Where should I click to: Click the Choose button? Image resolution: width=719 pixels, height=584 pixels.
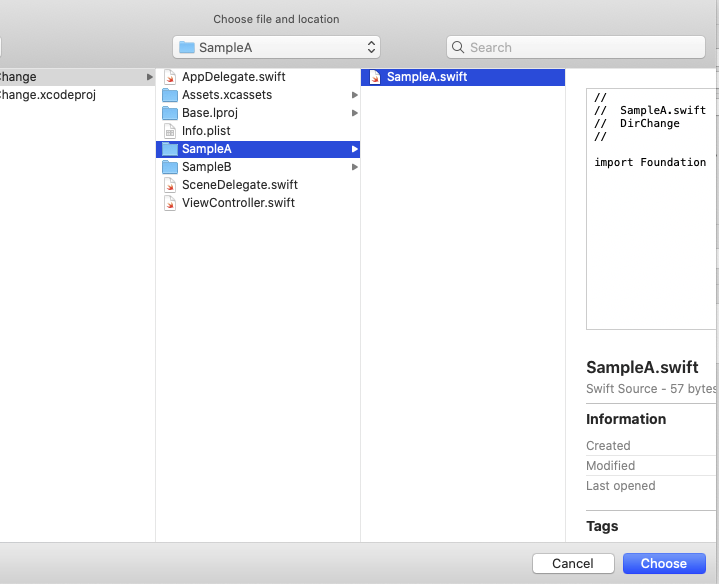pos(664,563)
